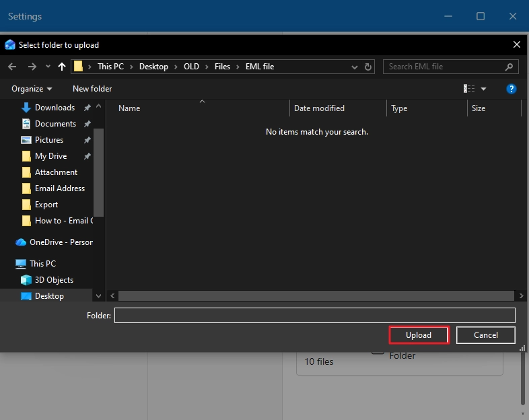Click horizontal scrollbar right arrow
Image resolution: width=529 pixels, height=420 pixels.
click(521, 296)
